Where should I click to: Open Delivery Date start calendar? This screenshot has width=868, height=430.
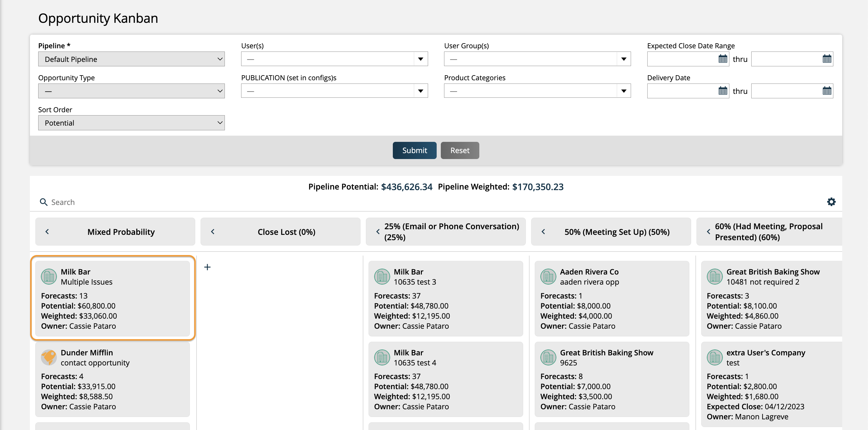(723, 91)
